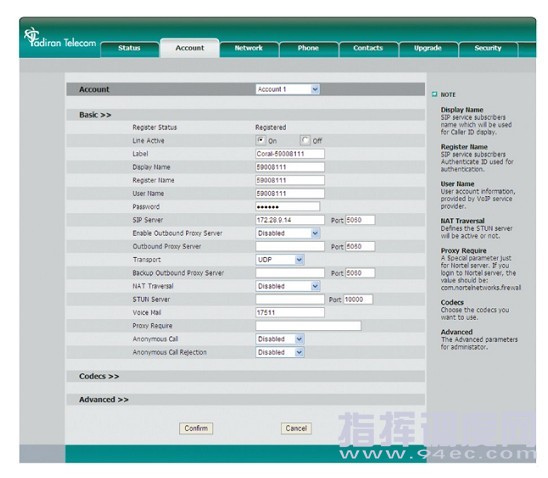Expand the Codecs section
The height and width of the screenshot is (478, 548).
tap(99, 376)
